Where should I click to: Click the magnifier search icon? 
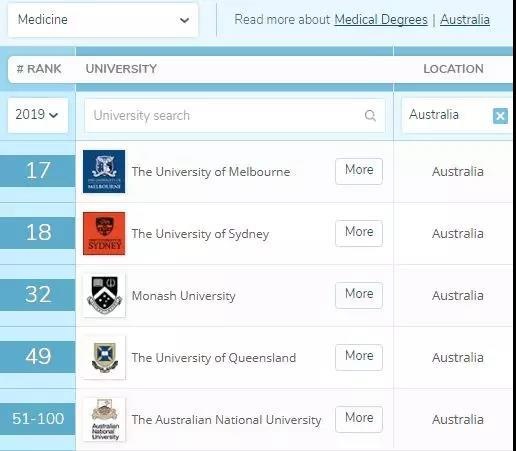(370, 116)
